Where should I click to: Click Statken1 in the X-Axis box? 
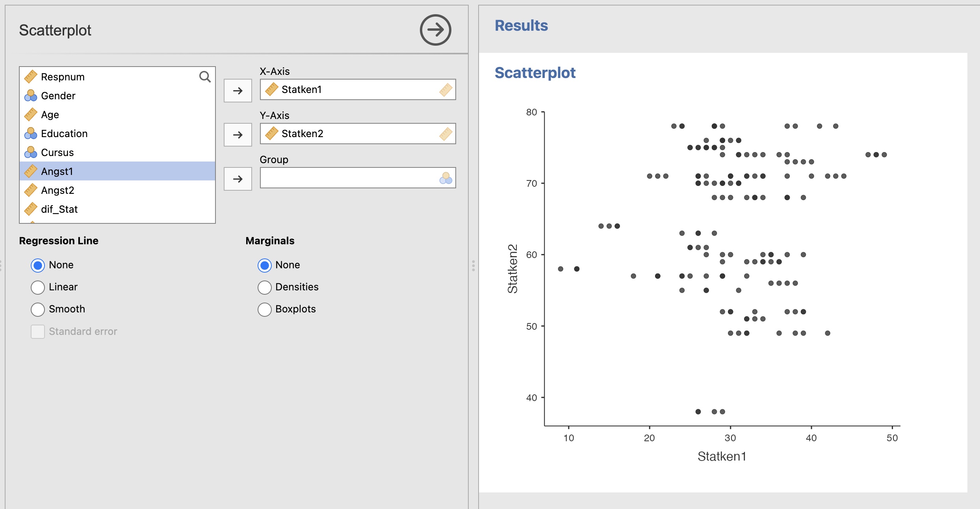point(302,90)
